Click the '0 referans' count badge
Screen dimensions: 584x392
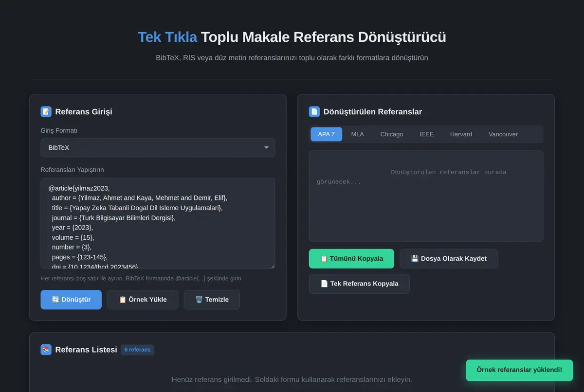pos(138,350)
